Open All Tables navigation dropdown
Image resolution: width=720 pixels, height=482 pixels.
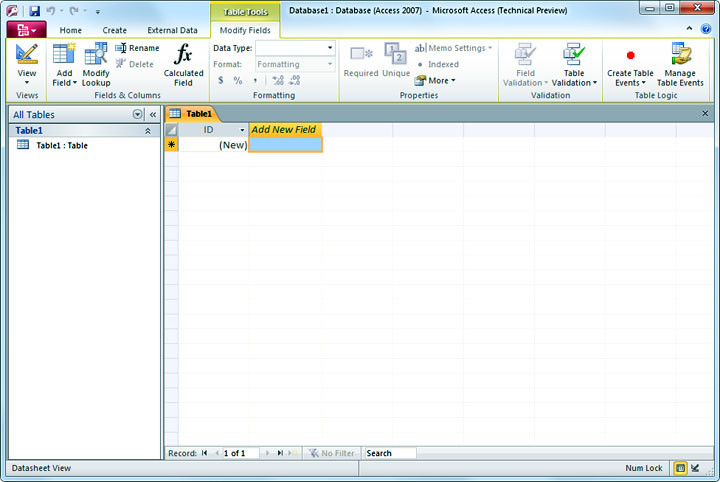[137, 114]
